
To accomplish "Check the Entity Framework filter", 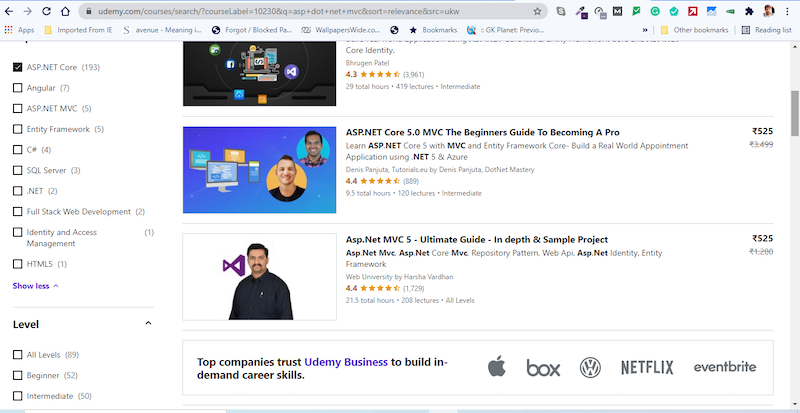I will (17, 129).
